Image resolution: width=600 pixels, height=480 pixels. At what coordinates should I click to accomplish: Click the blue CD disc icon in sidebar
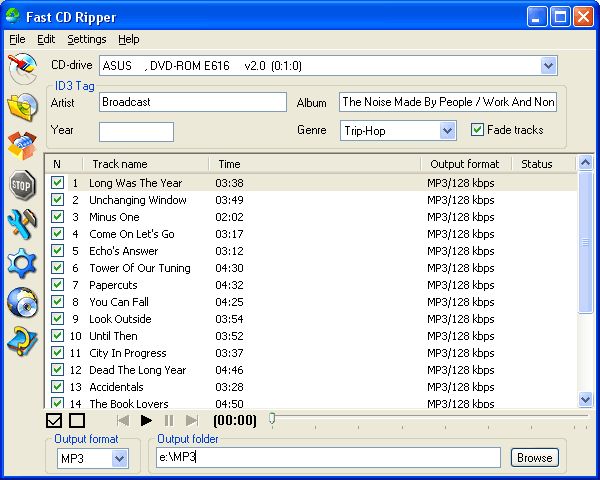tap(22, 302)
